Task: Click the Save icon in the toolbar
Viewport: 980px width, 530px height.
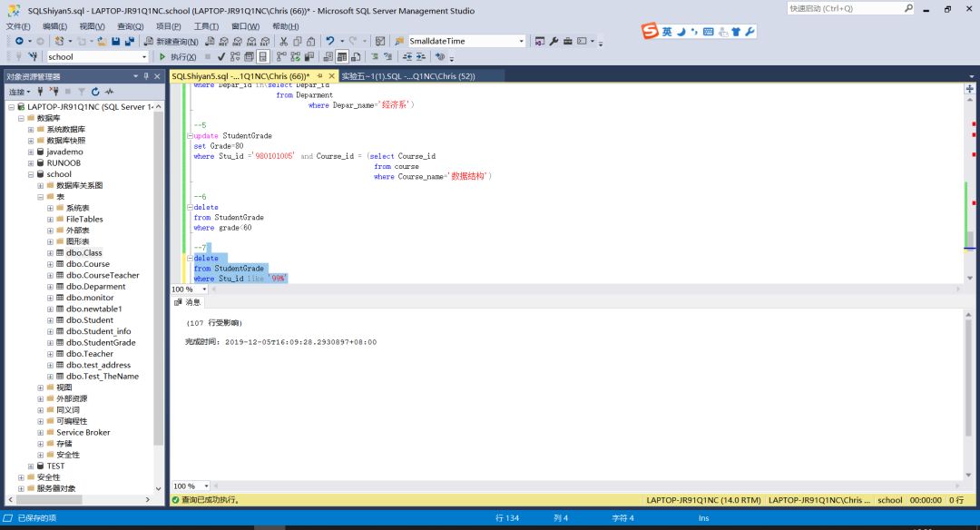Action: pos(115,42)
